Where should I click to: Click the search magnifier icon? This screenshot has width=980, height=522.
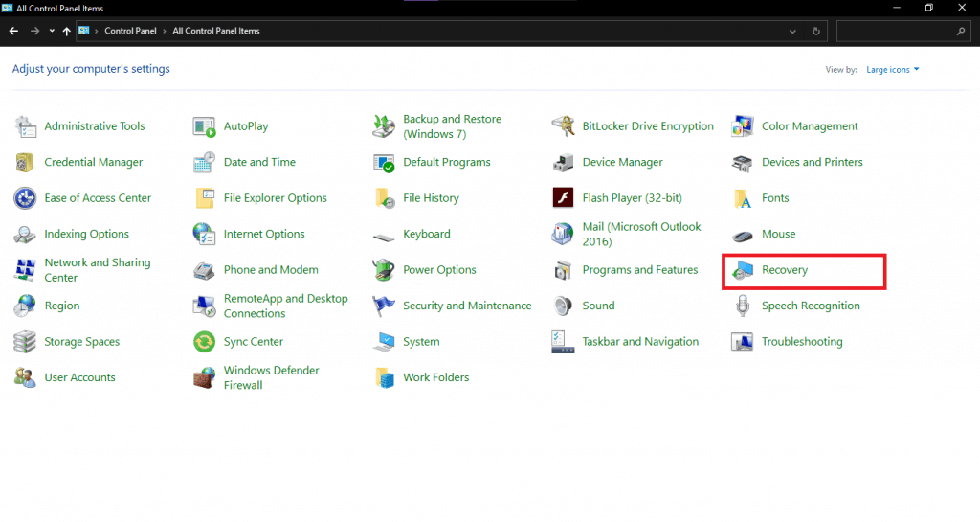(961, 31)
